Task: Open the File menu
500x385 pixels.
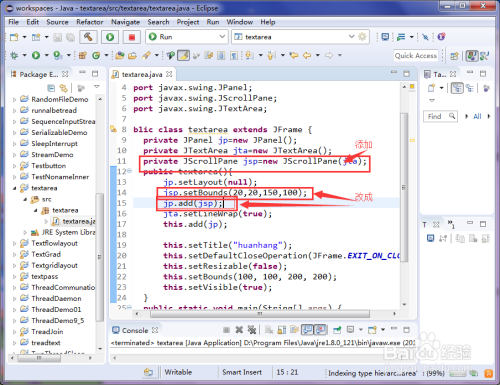Action: (13, 22)
